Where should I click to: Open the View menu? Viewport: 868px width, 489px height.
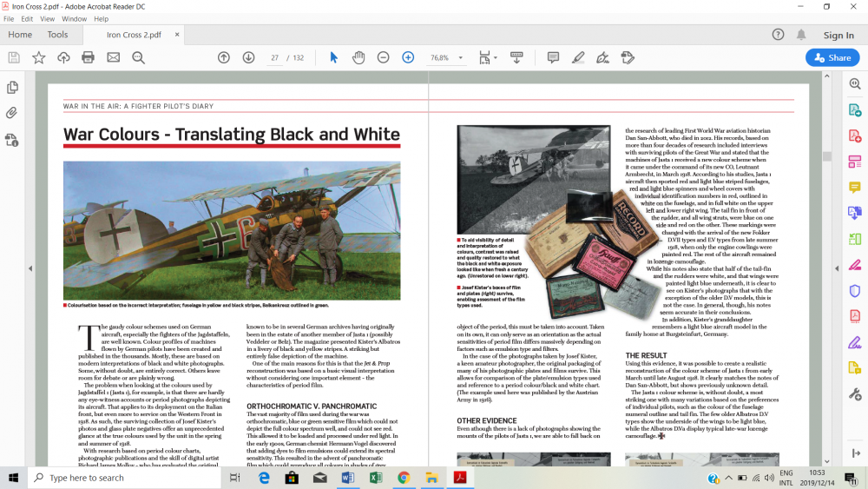point(48,18)
